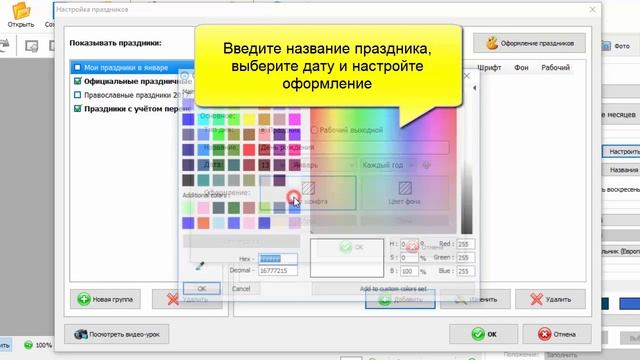Click the white color preview box
The image size is (640, 360).
point(347,258)
